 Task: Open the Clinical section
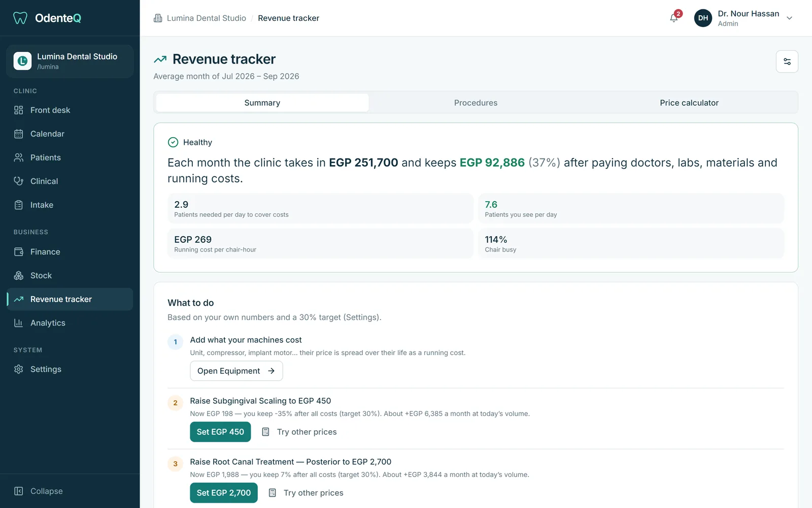[70, 181]
